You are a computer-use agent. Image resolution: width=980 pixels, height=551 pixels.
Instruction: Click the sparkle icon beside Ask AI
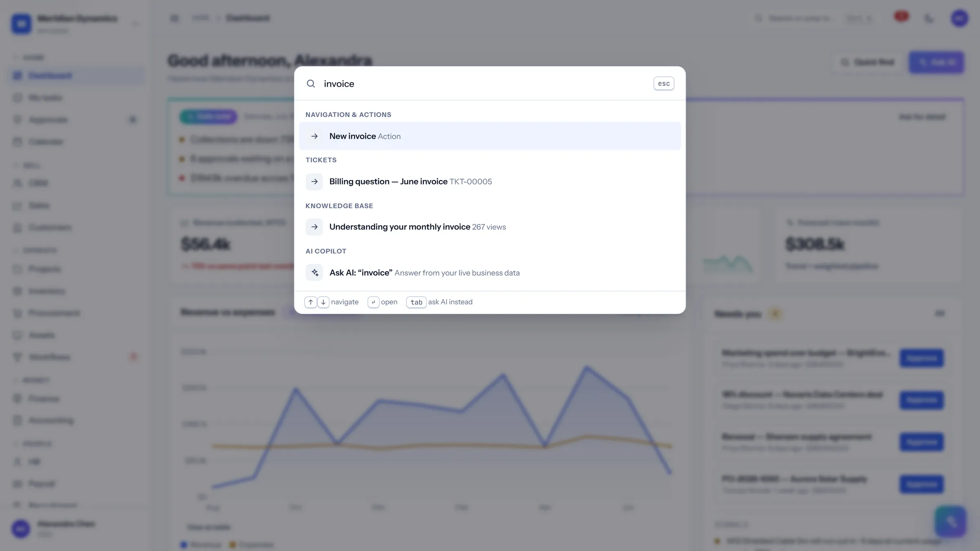314,273
